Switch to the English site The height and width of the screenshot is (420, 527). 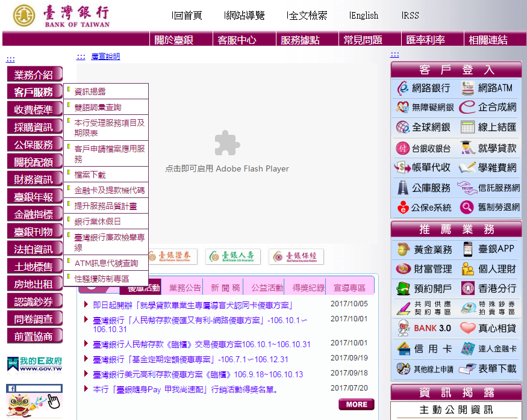click(x=364, y=16)
